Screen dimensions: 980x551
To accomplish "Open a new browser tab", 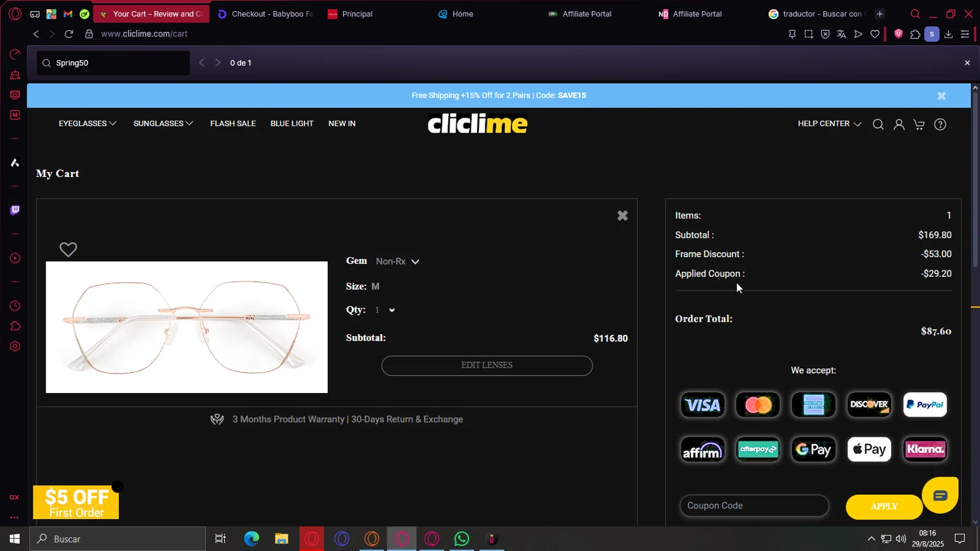I will pyautogui.click(x=879, y=14).
